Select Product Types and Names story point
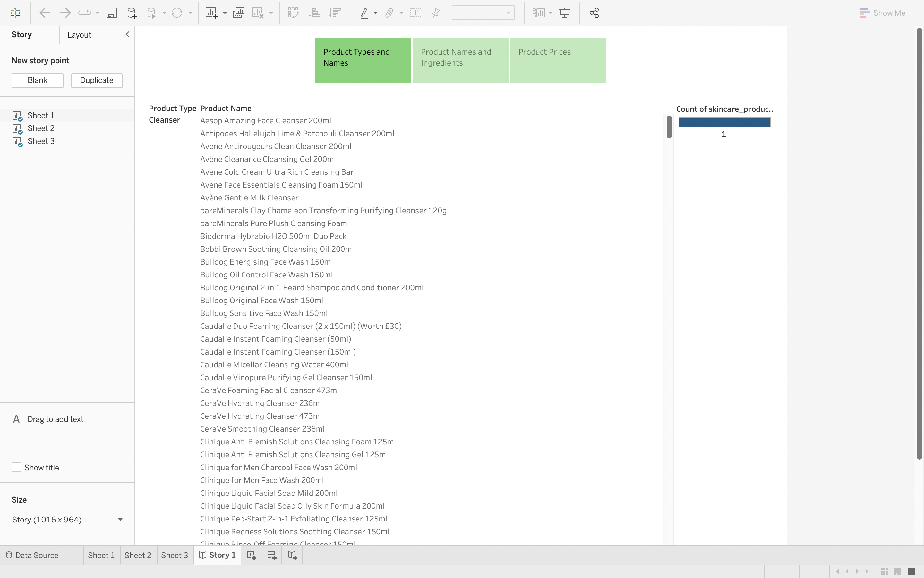Screen dimensions: 924x578 coord(363,60)
